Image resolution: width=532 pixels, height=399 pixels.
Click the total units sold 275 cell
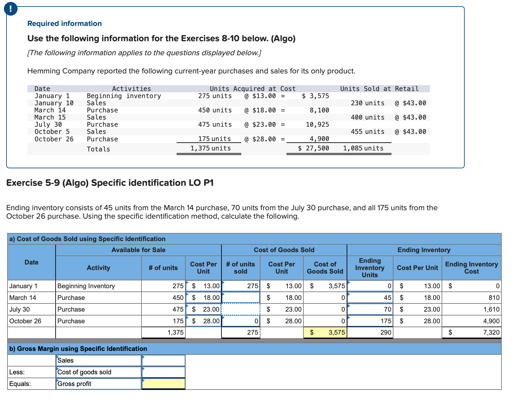click(241, 332)
